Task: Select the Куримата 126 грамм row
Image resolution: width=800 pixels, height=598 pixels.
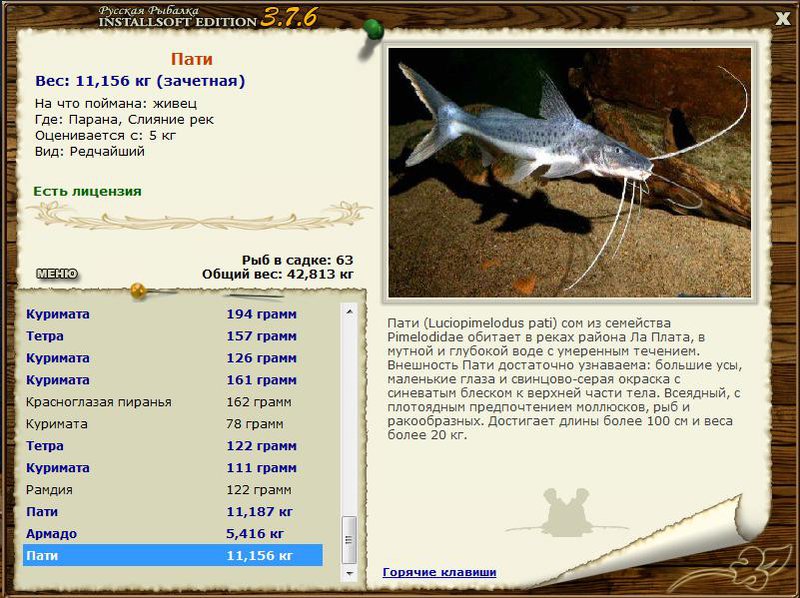Action: (172, 358)
